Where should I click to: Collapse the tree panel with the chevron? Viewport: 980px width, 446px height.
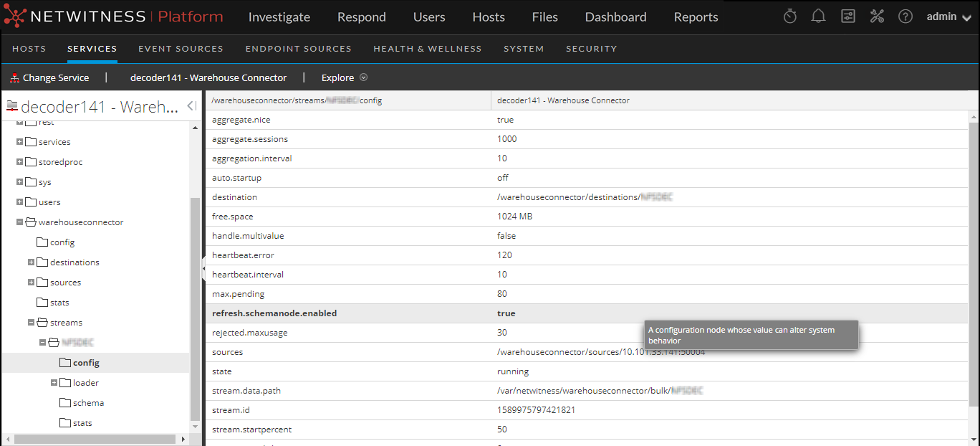(x=191, y=106)
